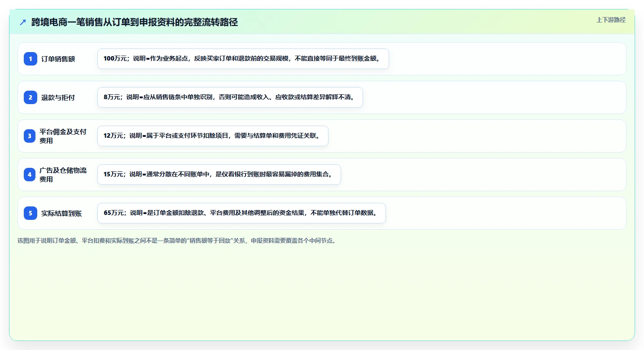The image size is (644, 350).
Task: Click the footnote starting 该图用于说明订单金额
Action: (177, 241)
